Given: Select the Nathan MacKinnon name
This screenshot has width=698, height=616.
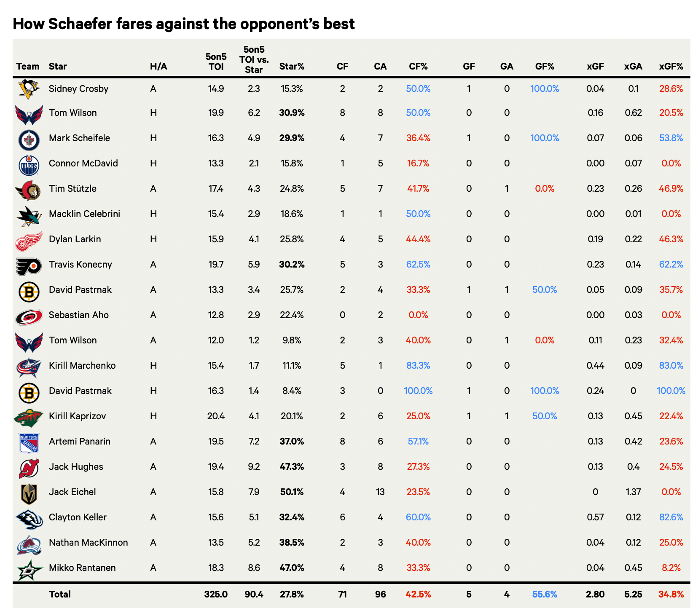Looking at the screenshot, I should 89,543.
